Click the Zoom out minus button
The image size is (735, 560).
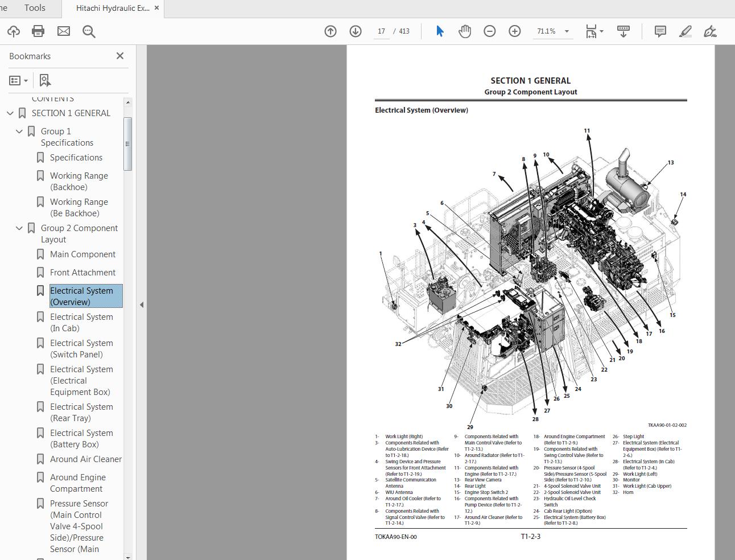pyautogui.click(x=490, y=31)
